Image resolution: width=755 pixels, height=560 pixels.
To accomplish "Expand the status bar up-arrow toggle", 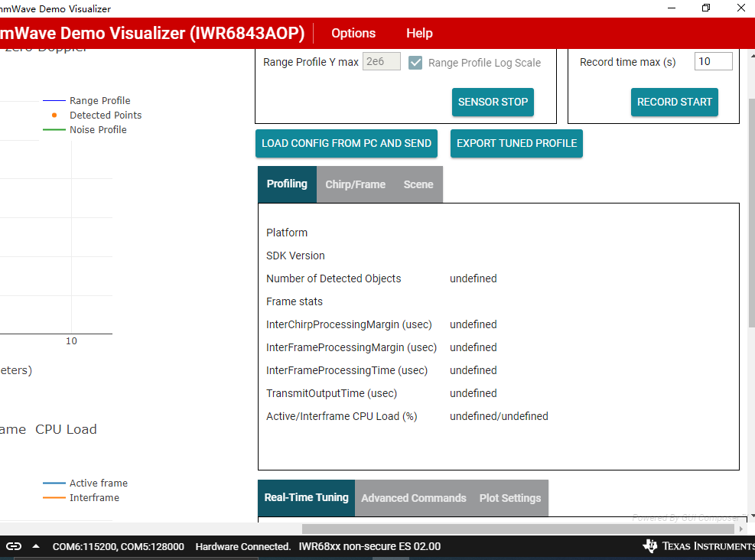I will [x=36, y=546].
